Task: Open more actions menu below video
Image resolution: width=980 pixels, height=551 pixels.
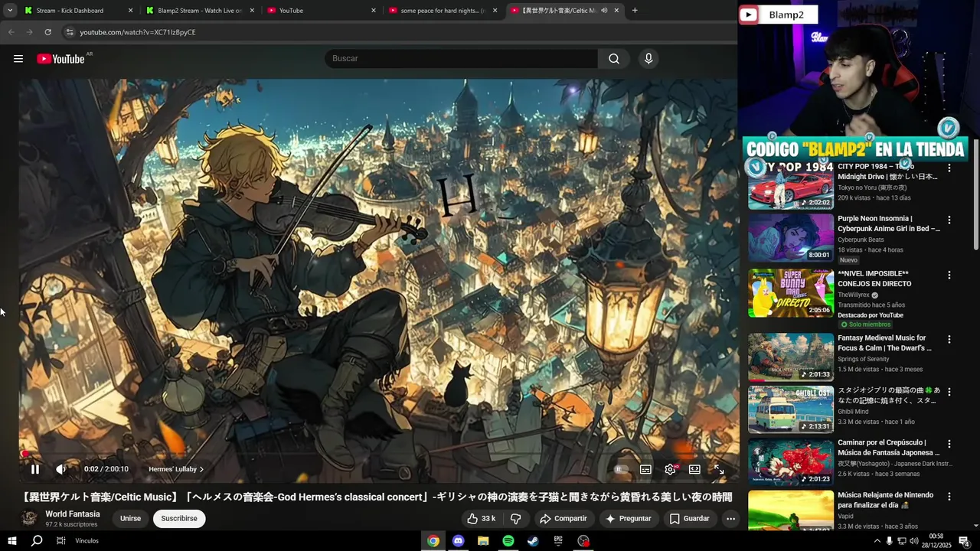Action: [730, 518]
